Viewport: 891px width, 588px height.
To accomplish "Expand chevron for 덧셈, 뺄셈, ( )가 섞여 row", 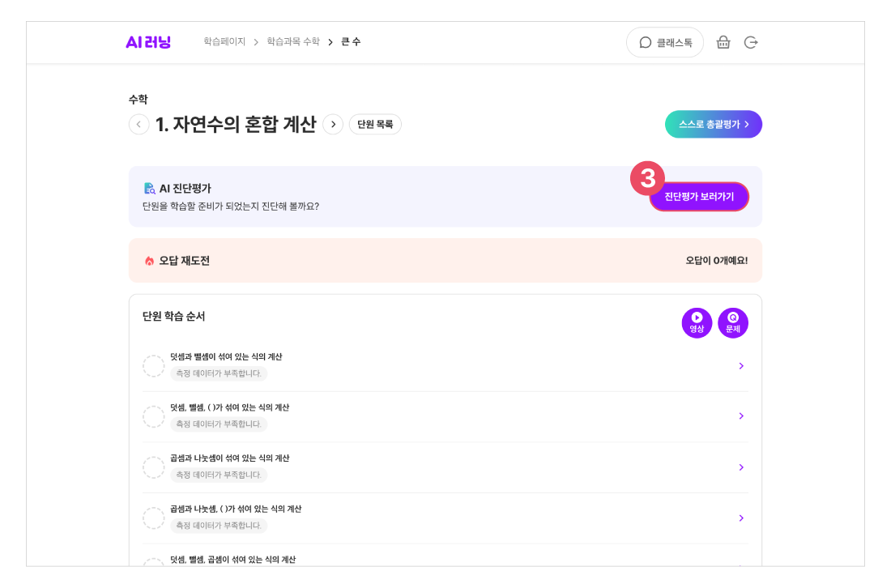I will click(741, 415).
